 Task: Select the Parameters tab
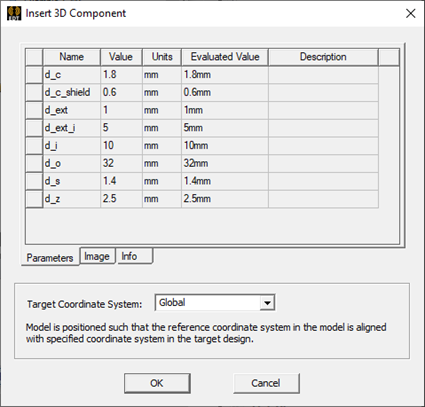(50, 258)
